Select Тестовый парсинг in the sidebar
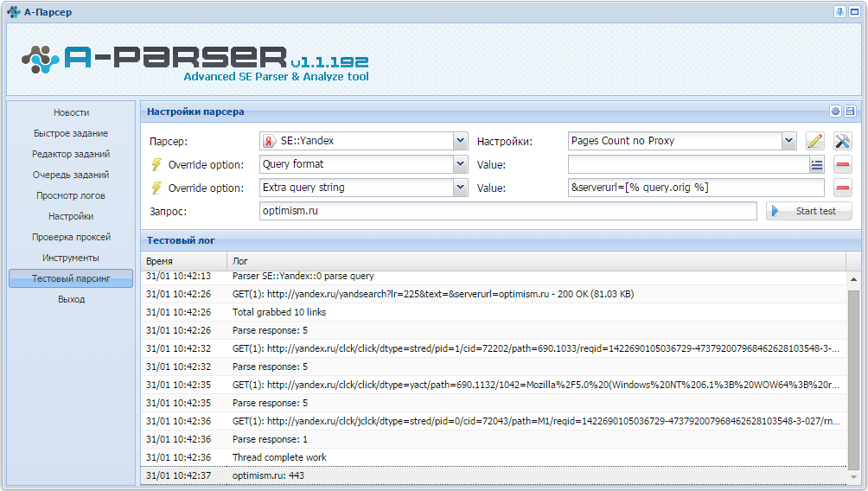Viewport: 868px width, 491px height. 71,278
